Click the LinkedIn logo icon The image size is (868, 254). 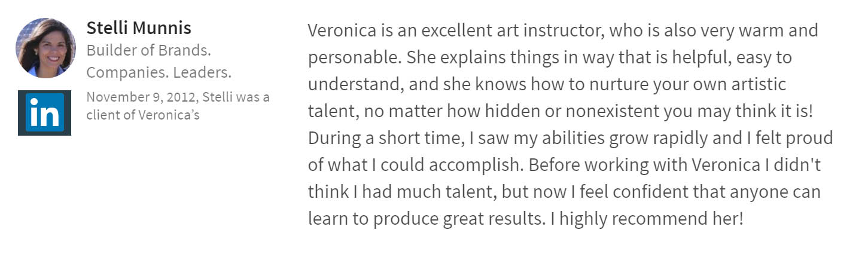pyautogui.click(x=45, y=113)
